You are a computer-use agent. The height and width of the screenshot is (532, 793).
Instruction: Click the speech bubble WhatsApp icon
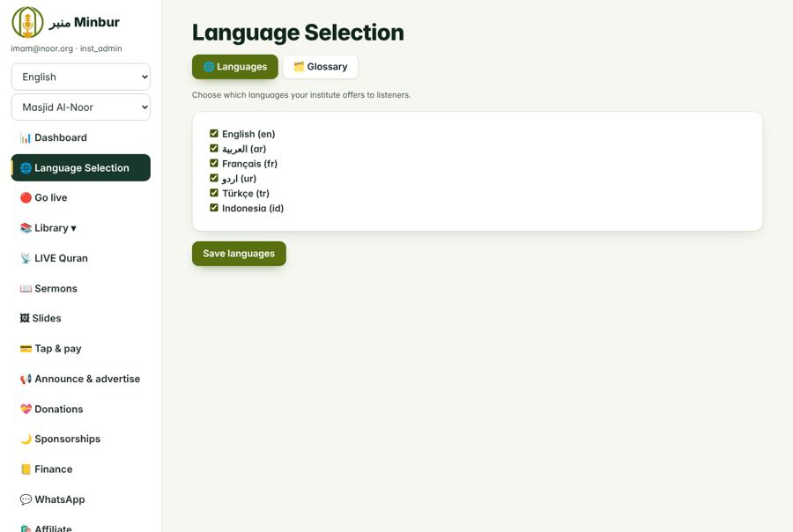click(26, 499)
